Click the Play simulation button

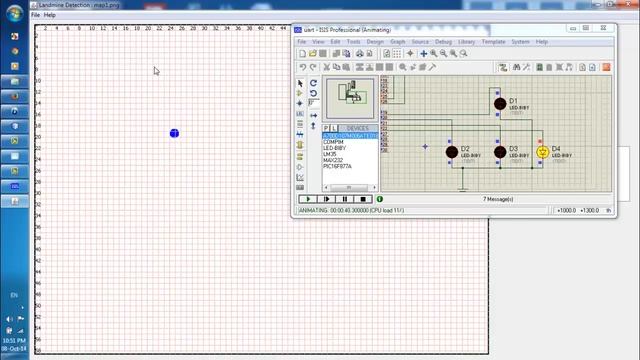308,199
